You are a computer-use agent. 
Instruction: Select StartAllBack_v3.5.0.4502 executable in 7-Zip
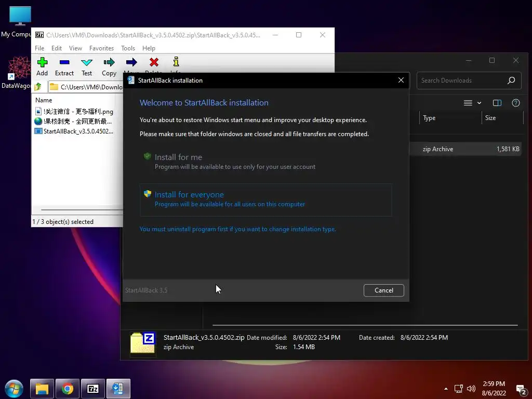tap(74, 131)
